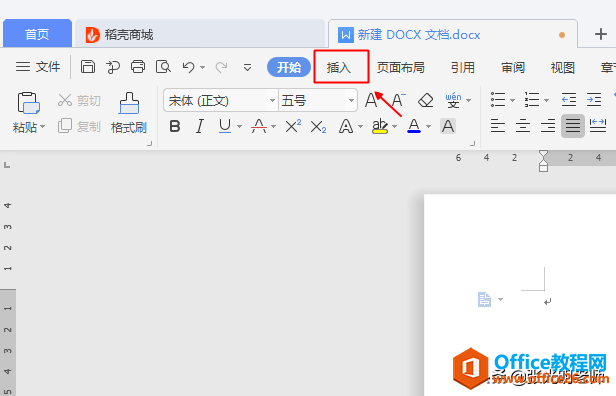Switch to the 首页 tab
Viewport: 616px width, 396px height.
pos(37,34)
